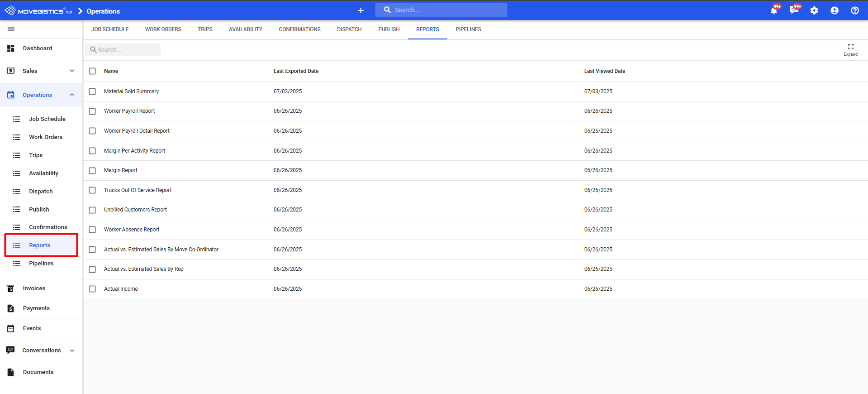Switch to the Dispatch tab

349,29
